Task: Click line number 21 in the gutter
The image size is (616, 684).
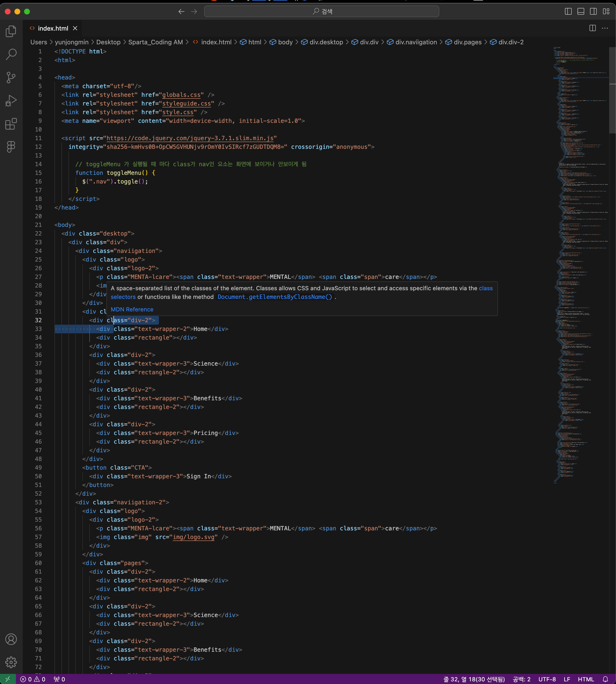Action: pos(38,225)
